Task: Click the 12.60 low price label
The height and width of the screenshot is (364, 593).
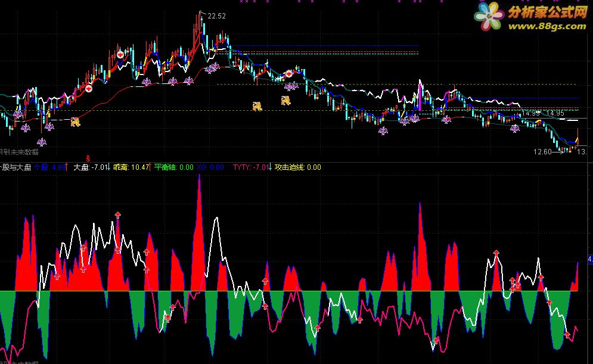Action: (x=543, y=152)
